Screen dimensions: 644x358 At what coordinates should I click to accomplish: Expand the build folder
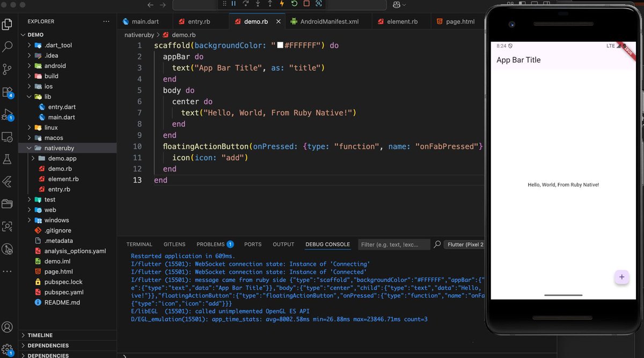67,76
